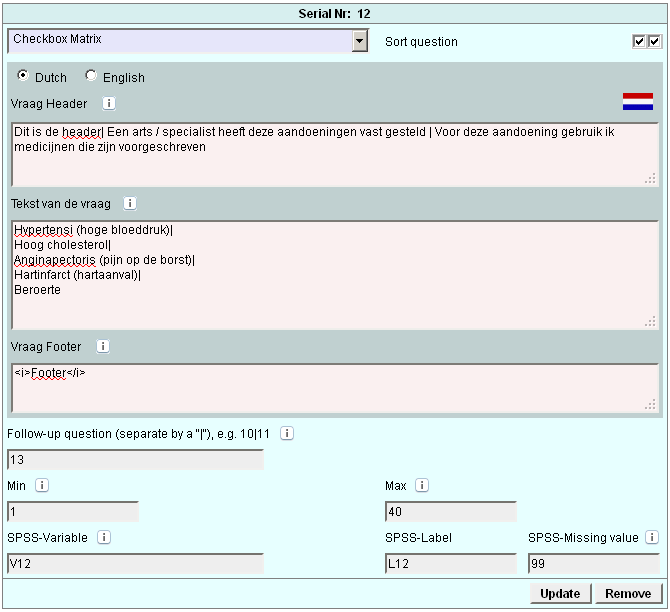This screenshot has width=670, height=612.
Task: Focus the Follow-up question field containing 13
Action: click(x=135, y=460)
